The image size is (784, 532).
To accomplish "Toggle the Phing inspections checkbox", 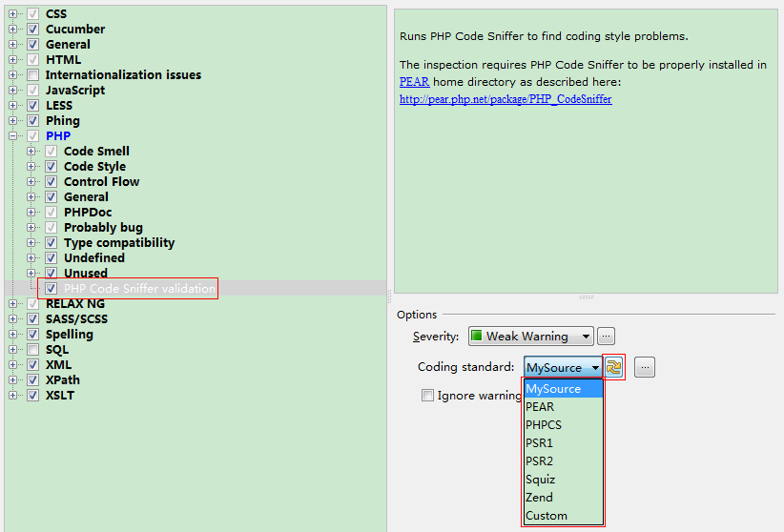I will (x=33, y=120).
